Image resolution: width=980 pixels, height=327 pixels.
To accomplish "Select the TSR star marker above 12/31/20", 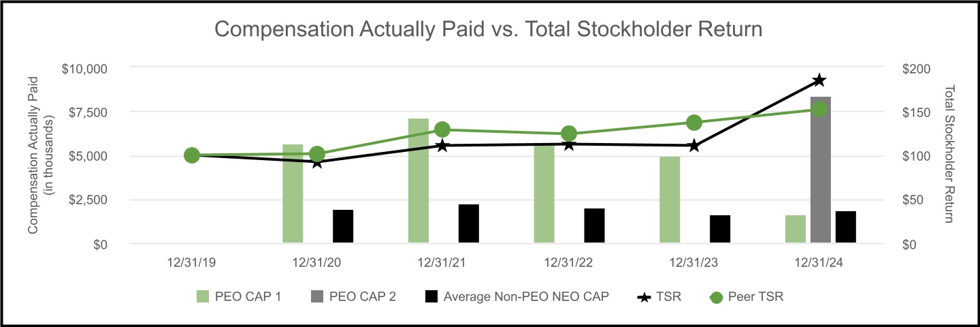I will 317,162.
